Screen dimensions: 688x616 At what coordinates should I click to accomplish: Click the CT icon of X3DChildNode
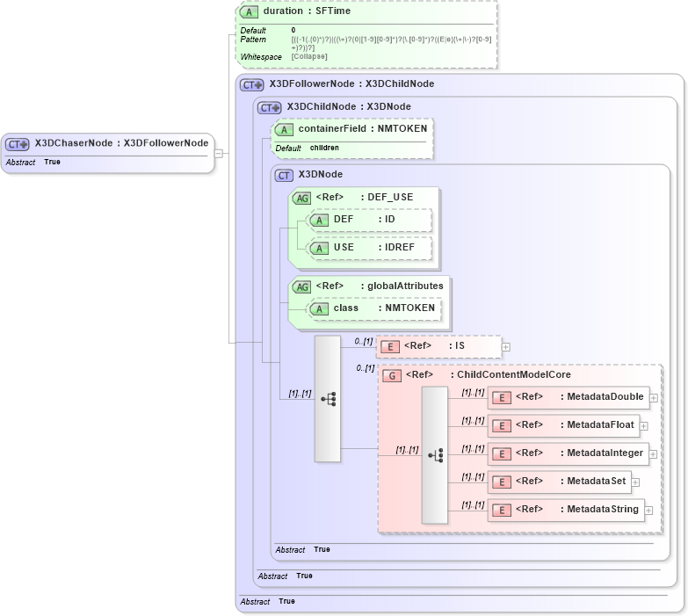tap(270, 107)
